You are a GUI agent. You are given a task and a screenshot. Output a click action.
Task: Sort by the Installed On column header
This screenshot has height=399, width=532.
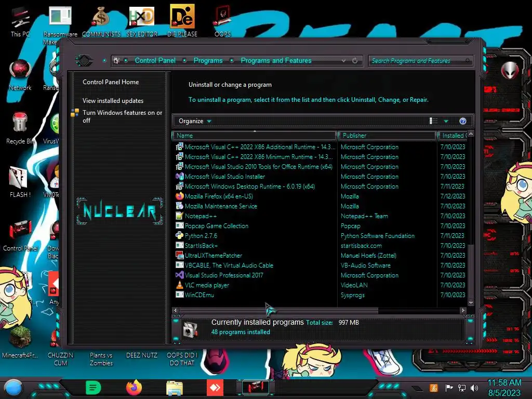coord(453,136)
